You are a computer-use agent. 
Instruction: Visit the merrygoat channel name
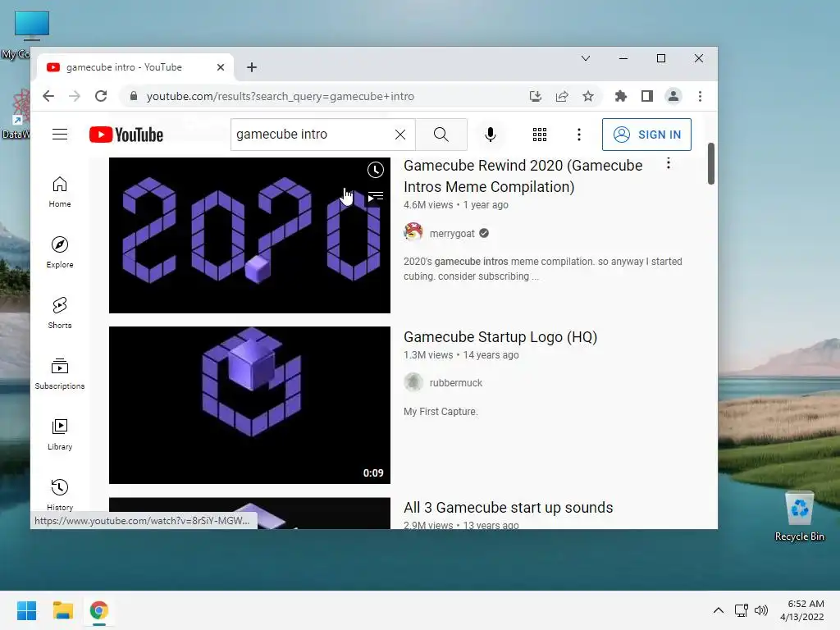pyautogui.click(x=452, y=234)
